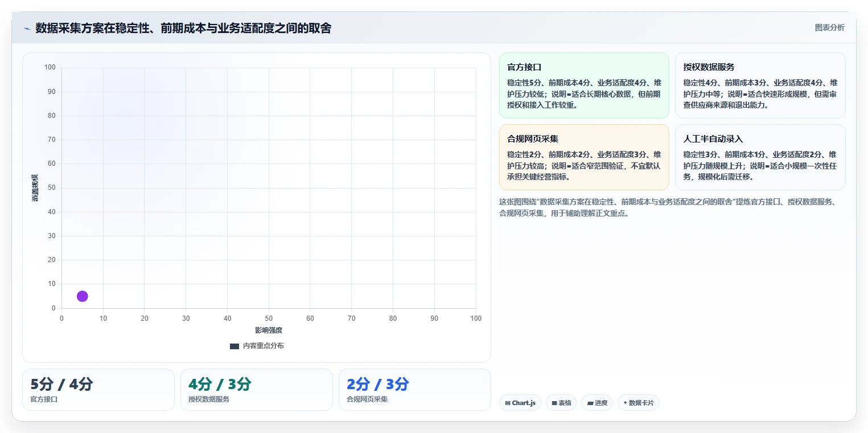868x433 pixels.
Task: Click the 图表分析 label in header
Action: [829, 27]
